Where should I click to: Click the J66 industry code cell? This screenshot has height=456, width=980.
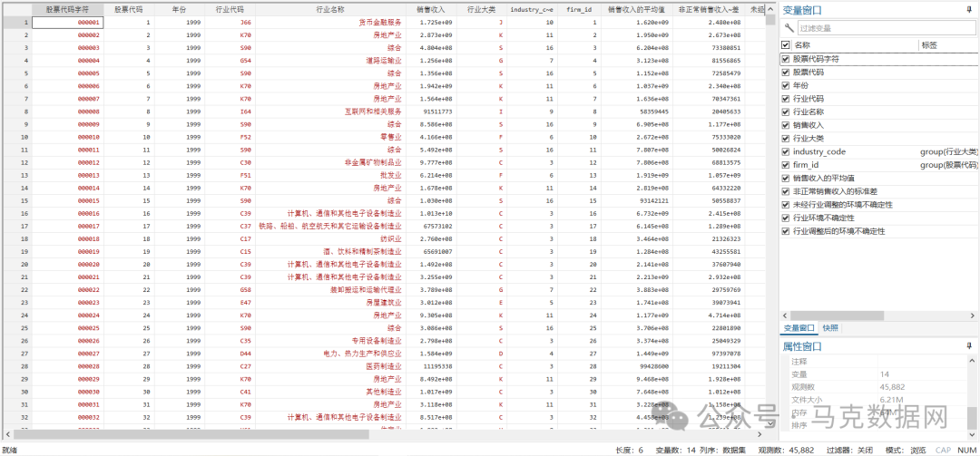click(230, 22)
